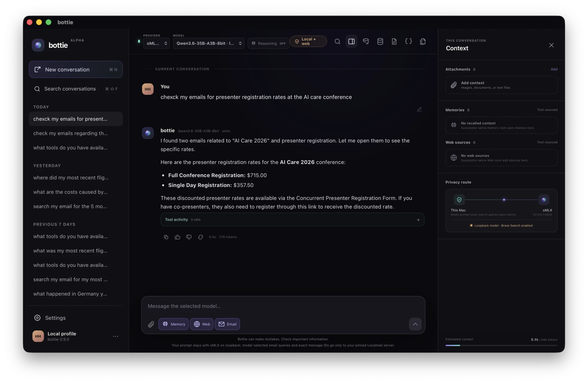This screenshot has height=383, width=588.
Task: Click the Privacy route midpoint dot
Action: tap(504, 200)
